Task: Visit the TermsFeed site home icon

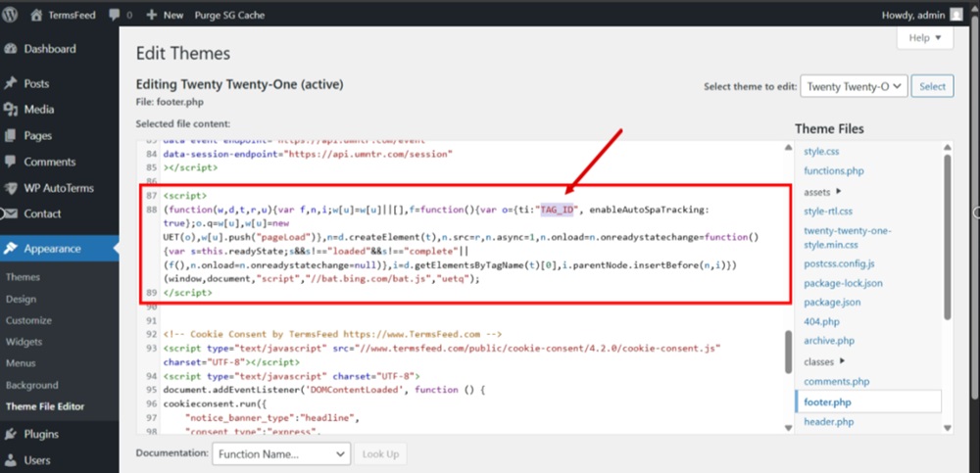Action: point(36,15)
